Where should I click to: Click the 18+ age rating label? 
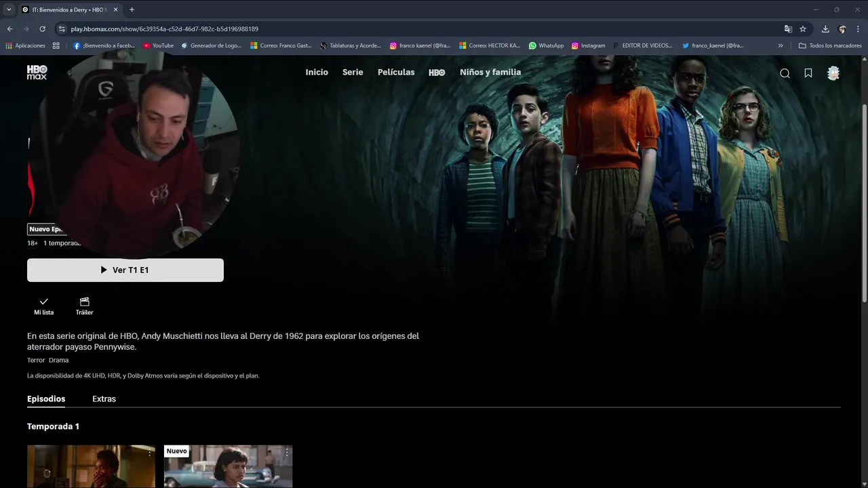(x=33, y=243)
